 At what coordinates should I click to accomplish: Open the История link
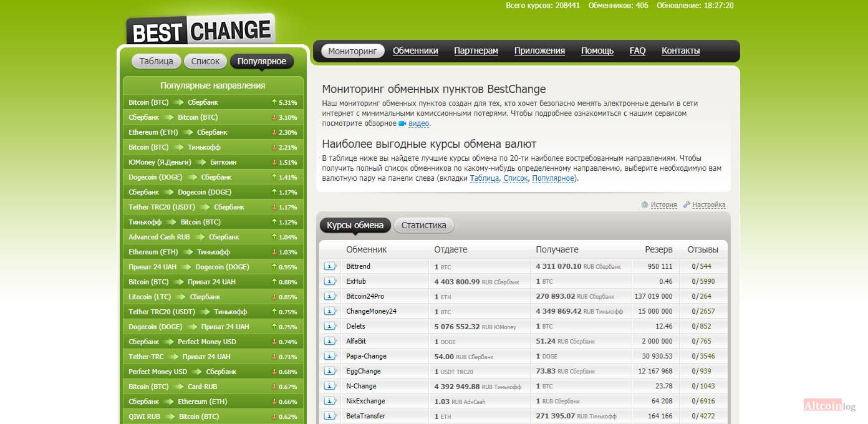coord(663,205)
